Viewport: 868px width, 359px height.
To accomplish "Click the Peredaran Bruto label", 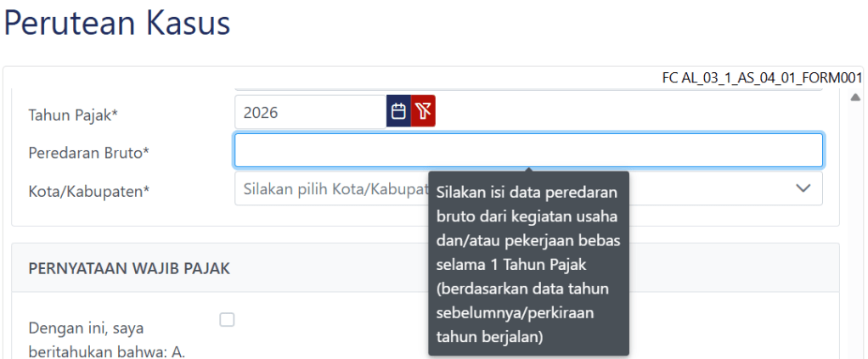I will tap(88, 153).
